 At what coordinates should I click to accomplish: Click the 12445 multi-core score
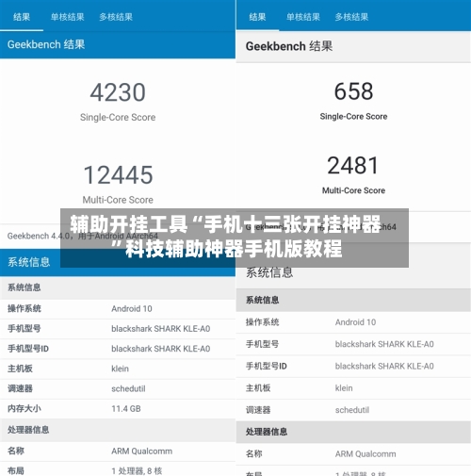coord(118,175)
